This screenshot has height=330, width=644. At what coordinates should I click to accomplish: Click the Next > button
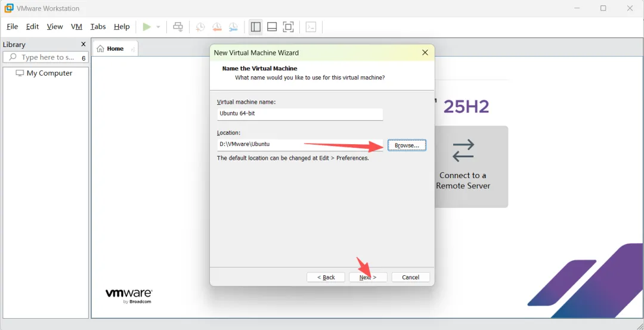click(x=368, y=277)
